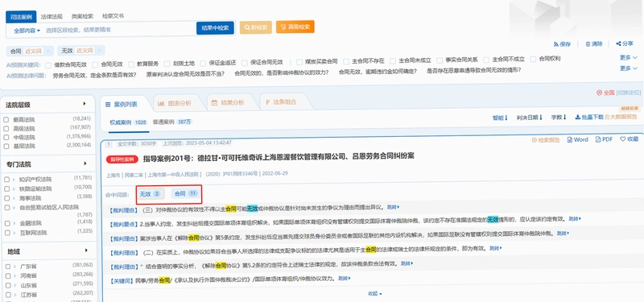The height and width of the screenshot is (302, 644).
Task: Click the 分享 share icon link
Action: tap(625, 43)
